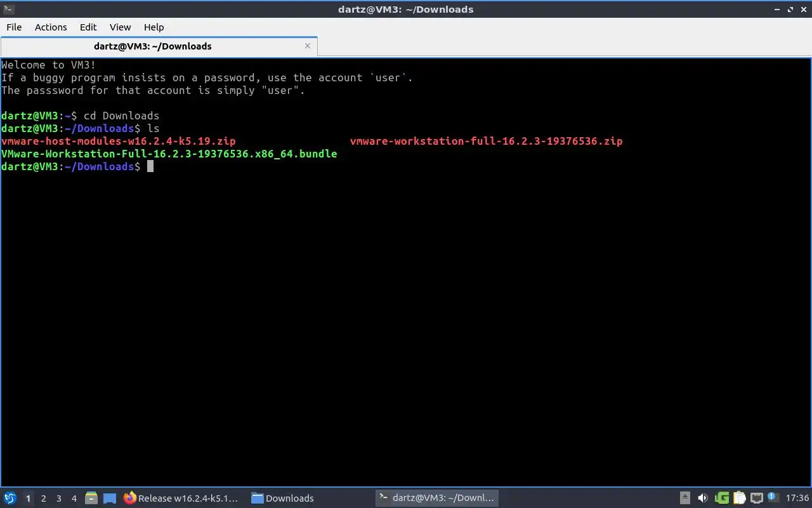This screenshot has height=508, width=812.
Task: Select the terminal taskbar window button
Action: (436, 498)
